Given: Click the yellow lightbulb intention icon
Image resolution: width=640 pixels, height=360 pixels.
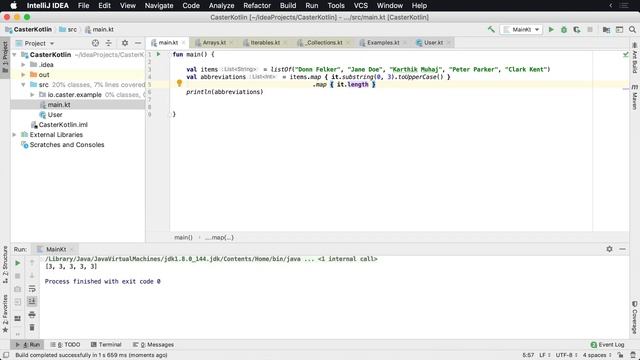Looking at the screenshot, I should pos(179,83).
